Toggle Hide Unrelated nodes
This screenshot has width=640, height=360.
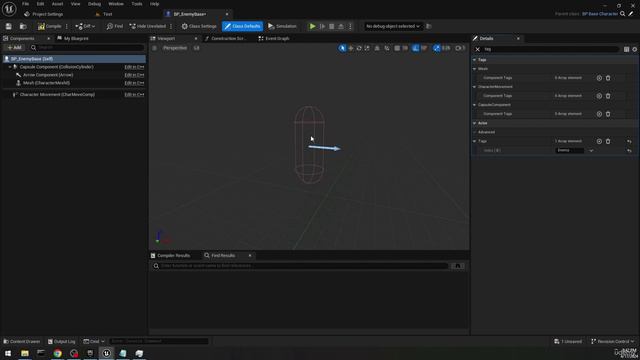pos(148,26)
